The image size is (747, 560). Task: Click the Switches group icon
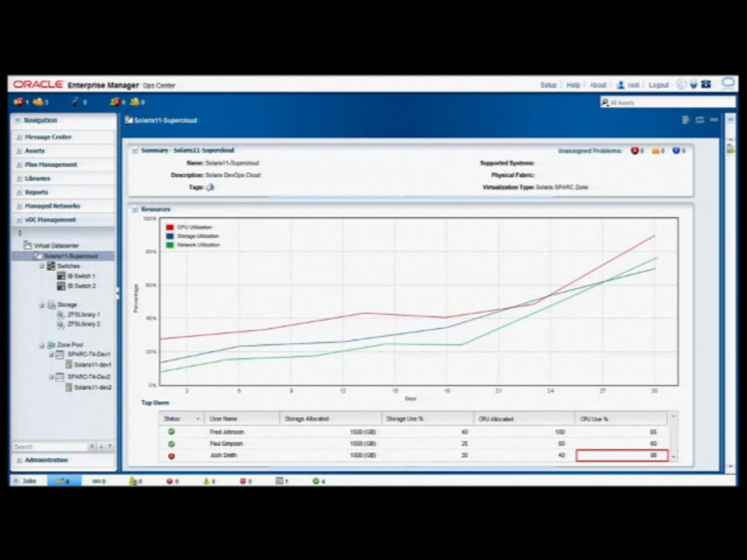coord(52,265)
